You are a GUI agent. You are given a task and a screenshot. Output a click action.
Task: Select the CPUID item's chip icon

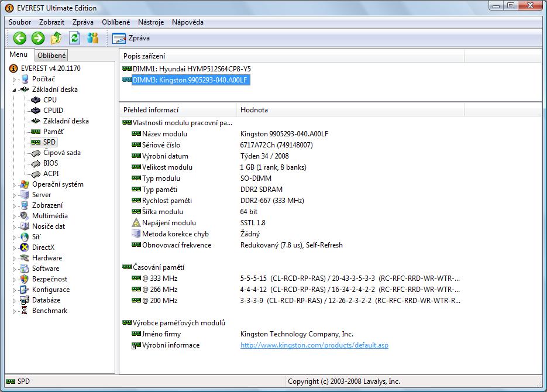pyautogui.click(x=36, y=111)
